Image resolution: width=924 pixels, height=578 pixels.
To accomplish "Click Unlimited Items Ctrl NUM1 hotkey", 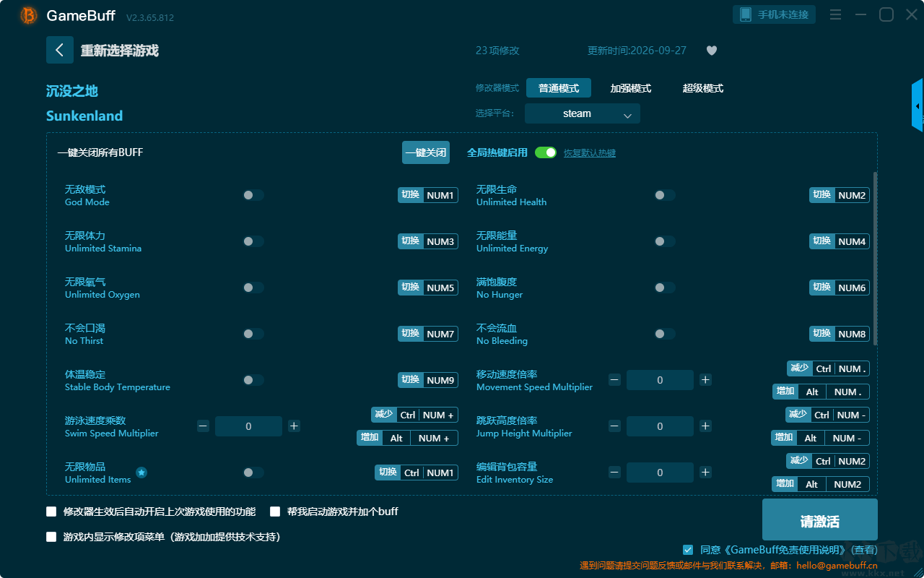I will [417, 473].
